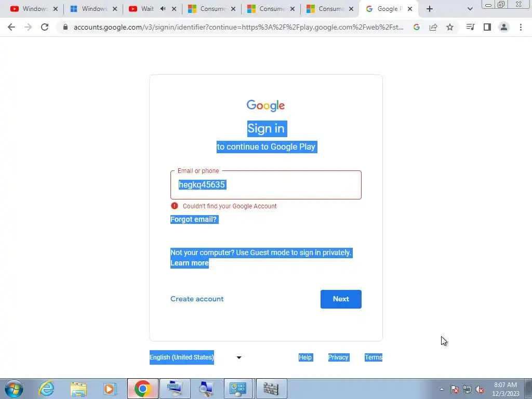Click the address bar URL
532x399 pixels.
click(238, 27)
